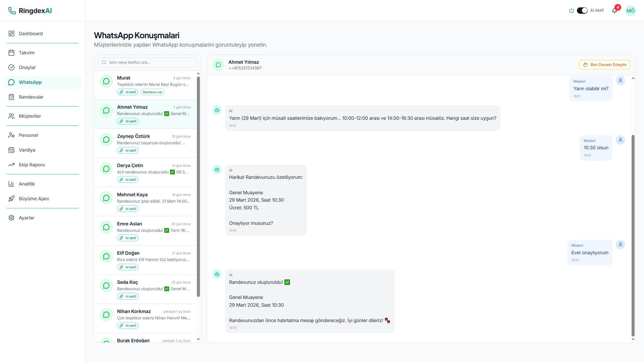Go to the WhatsApp menu item
Image resolution: width=644 pixels, height=362 pixels.
coord(43,82)
